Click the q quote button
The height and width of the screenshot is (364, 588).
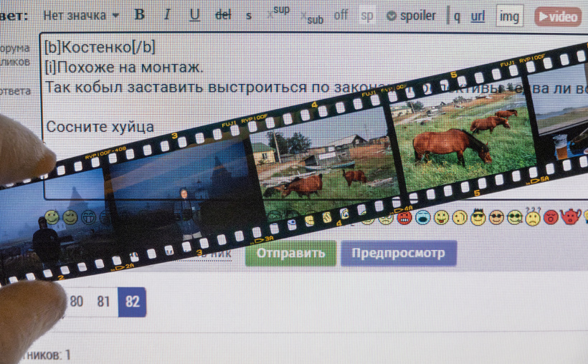[x=457, y=16]
